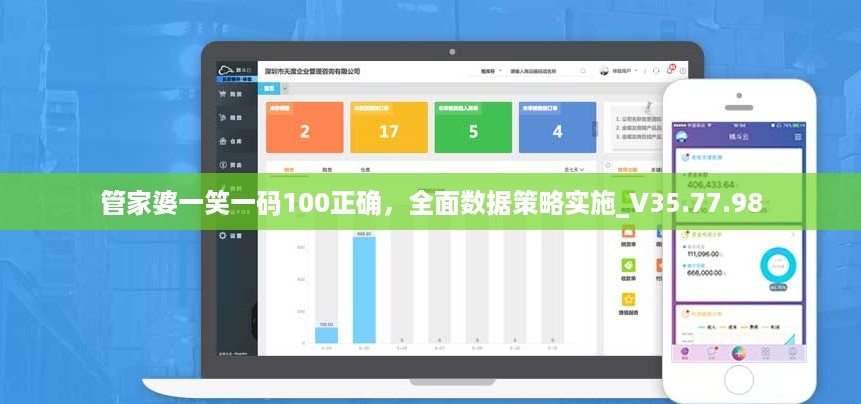This screenshot has width=861, height=404.
Task: Open the green card showing 5
Action: [473, 127]
